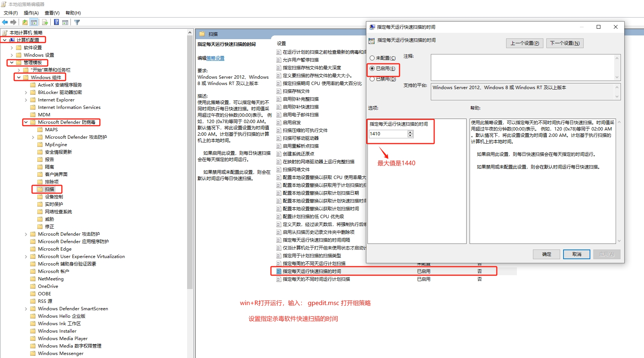Image resolution: width=644 pixels, height=358 pixels.
Task: Click the blue Back arrow in toolbar
Action: point(5,22)
